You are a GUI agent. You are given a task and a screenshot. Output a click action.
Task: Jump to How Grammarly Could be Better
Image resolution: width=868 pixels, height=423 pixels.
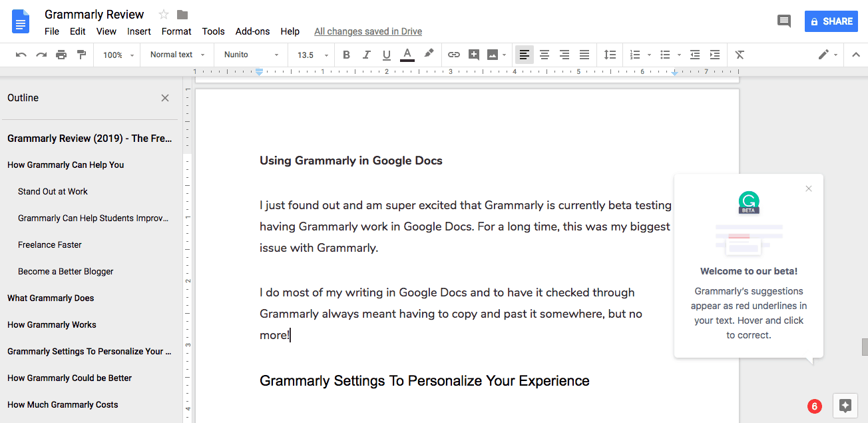(70, 378)
